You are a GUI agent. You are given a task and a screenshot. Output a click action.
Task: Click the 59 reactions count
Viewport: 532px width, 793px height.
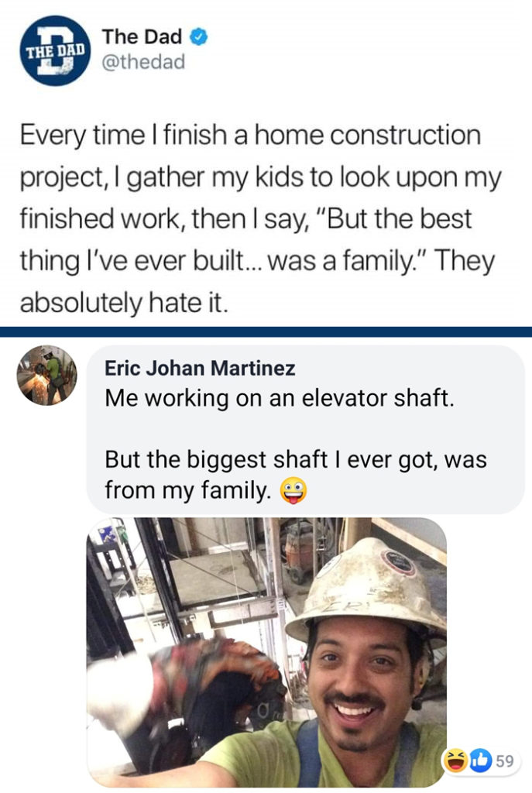pos(504,760)
